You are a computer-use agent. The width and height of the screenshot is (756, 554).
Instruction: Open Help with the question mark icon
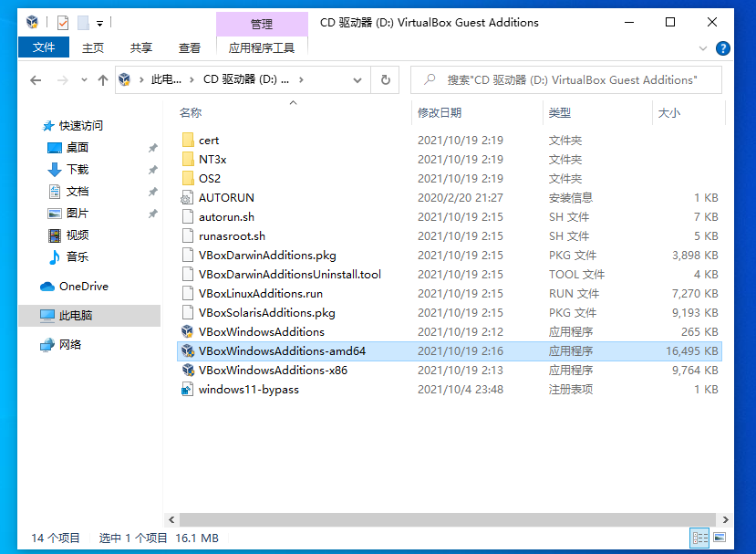(723, 48)
